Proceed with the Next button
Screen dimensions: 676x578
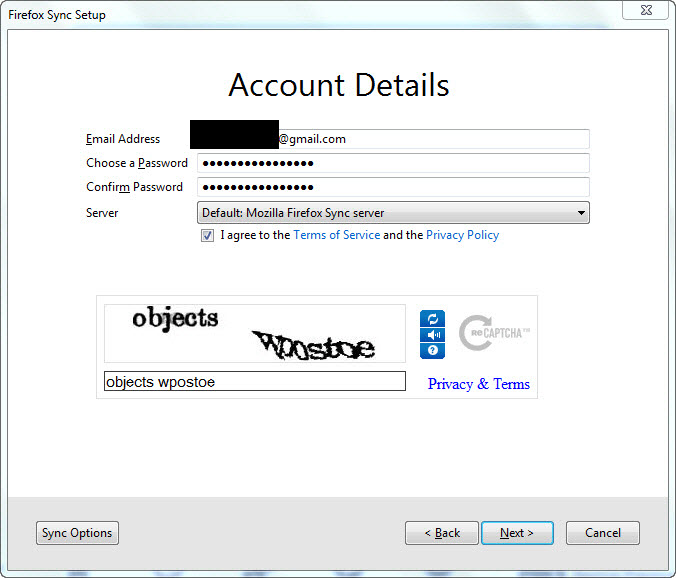(x=517, y=533)
